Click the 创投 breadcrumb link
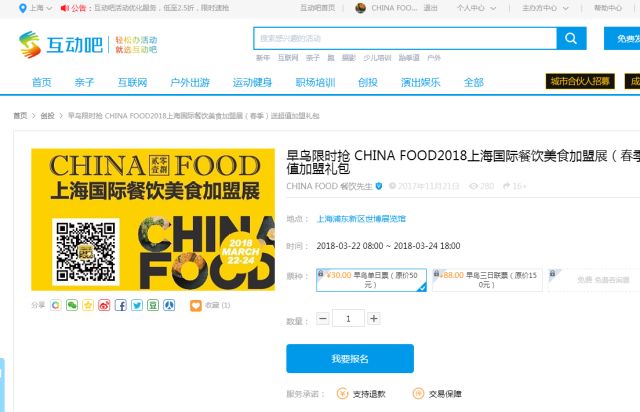This screenshot has height=412, width=640. (x=47, y=116)
